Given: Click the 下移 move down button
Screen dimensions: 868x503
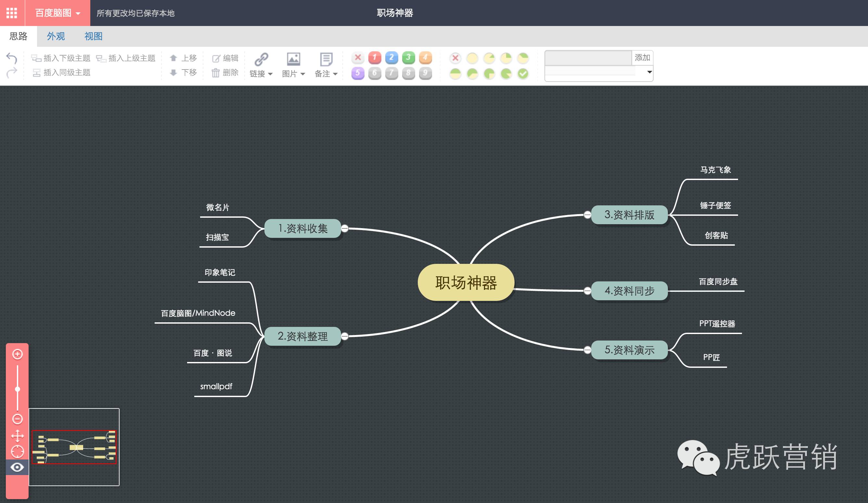Looking at the screenshot, I should tap(183, 73).
